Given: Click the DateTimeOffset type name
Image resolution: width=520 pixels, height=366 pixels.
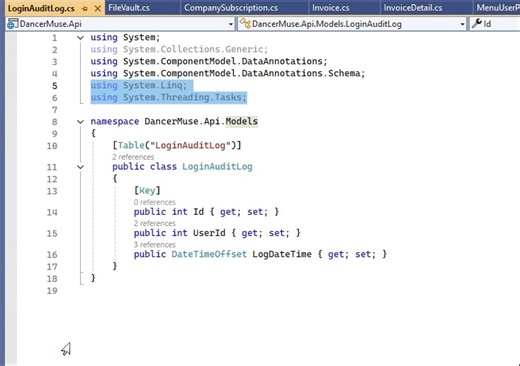Looking at the screenshot, I should pos(209,254).
